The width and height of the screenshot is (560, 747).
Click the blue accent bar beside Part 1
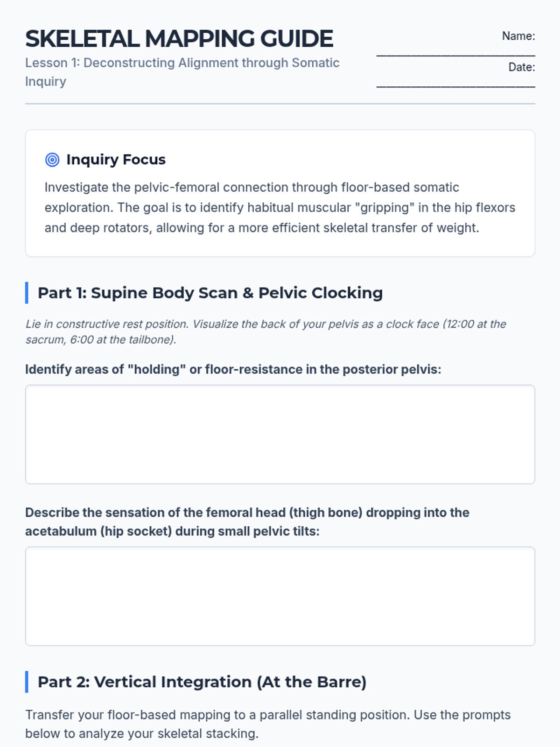[x=27, y=293]
